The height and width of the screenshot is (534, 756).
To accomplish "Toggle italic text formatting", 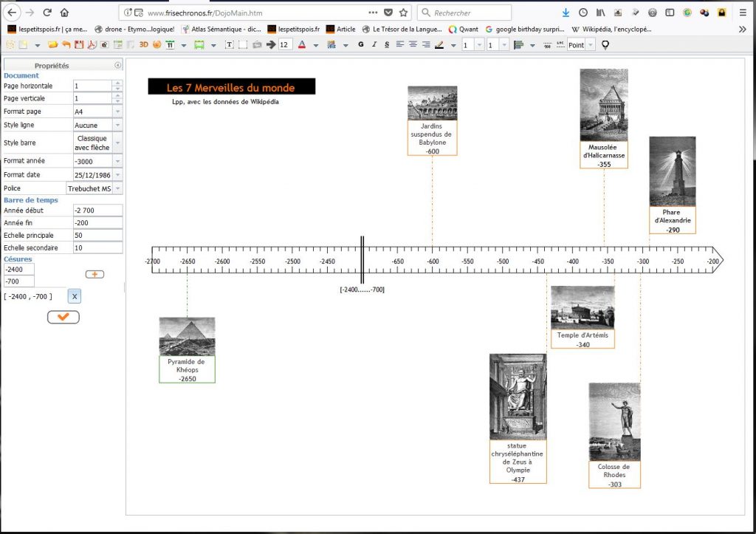I will (374, 45).
